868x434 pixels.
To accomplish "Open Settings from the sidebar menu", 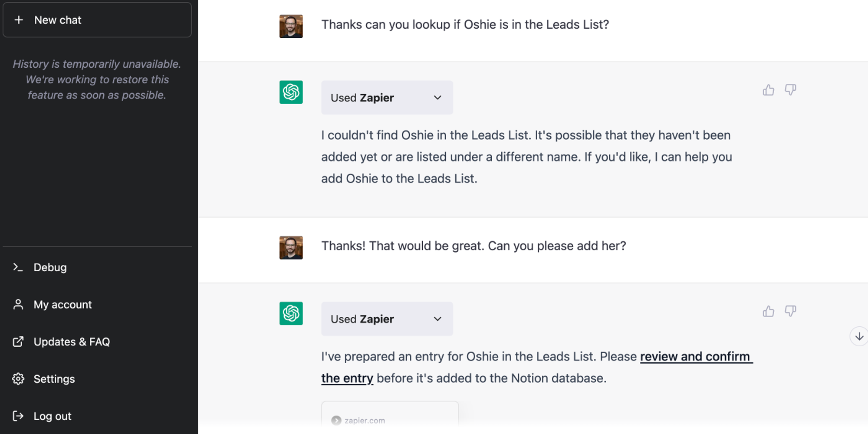I will pos(54,378).
